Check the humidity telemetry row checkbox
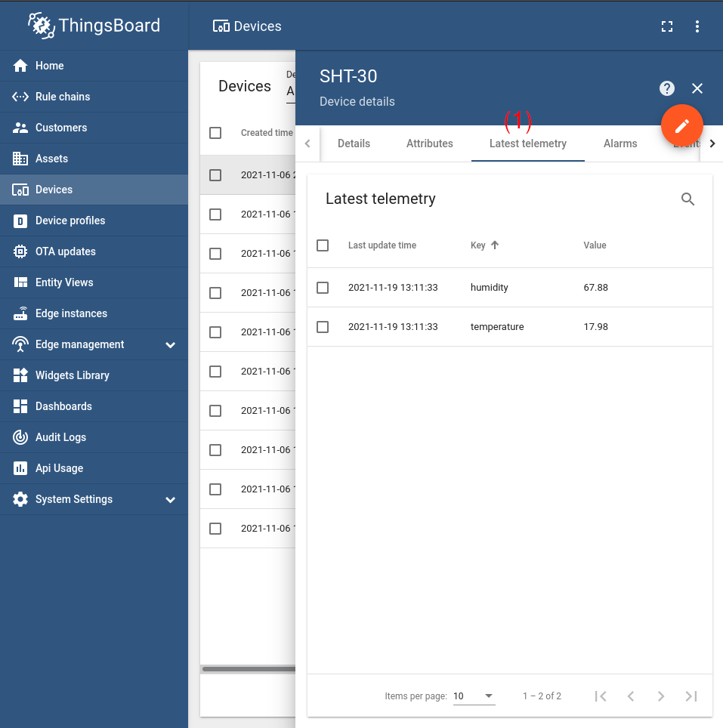 coord(323,288)
